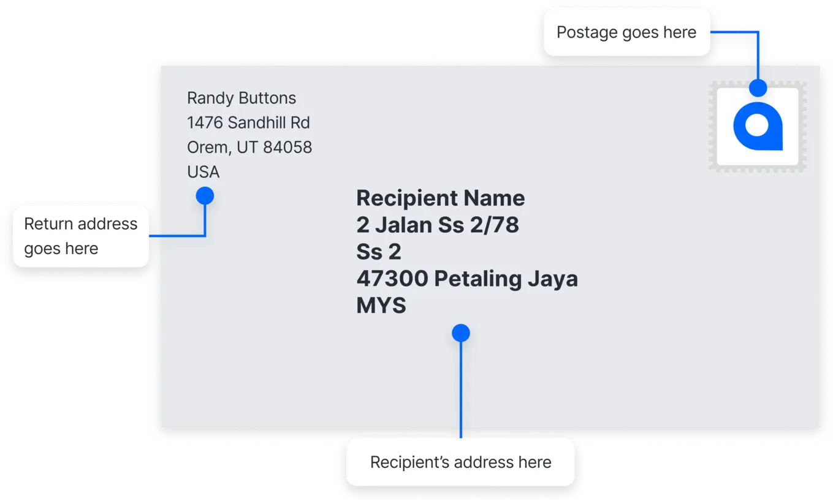This screenshot has width=833, height=504.
Task: Click the vertical blue connector line below the recipient address
Action: [461, 389]
